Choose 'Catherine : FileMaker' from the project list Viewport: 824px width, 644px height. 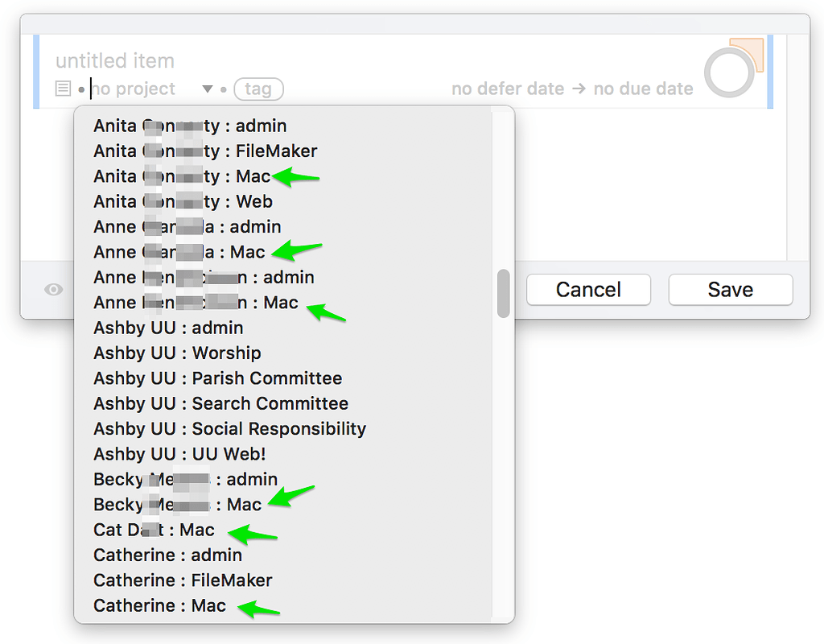pyautogui.click(x=183, y=580)
